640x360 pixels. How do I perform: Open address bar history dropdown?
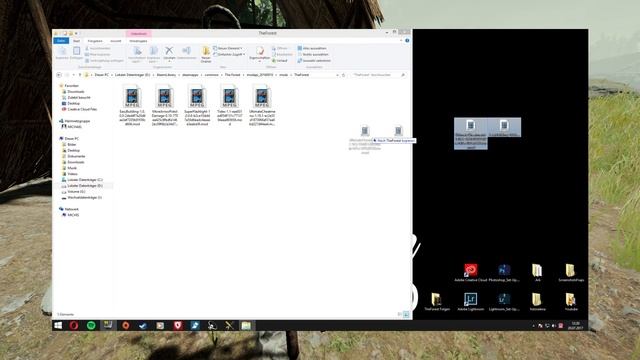coord(337,75)
